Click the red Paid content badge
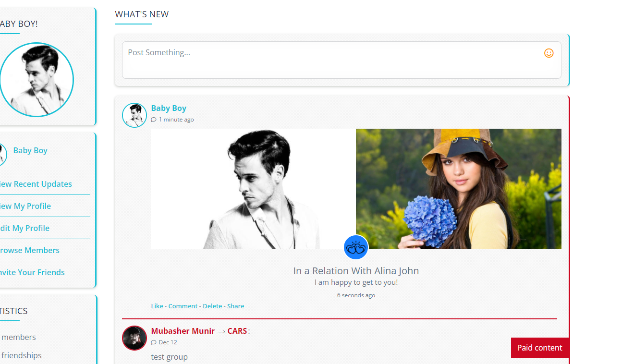Viewport: 634px width, 364px height. click(539, 348)
